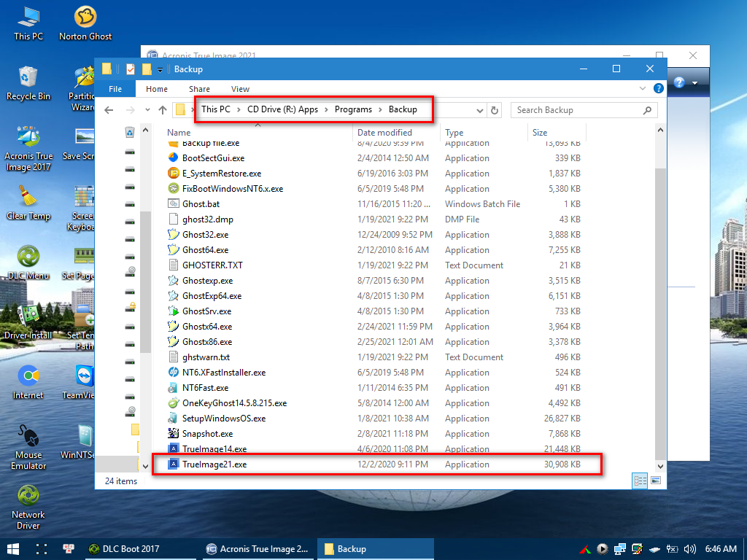Click the NT6.XFastInstaller.exe HP icon
Viewport: 747px width, 560px height.
tap(174, 373)
